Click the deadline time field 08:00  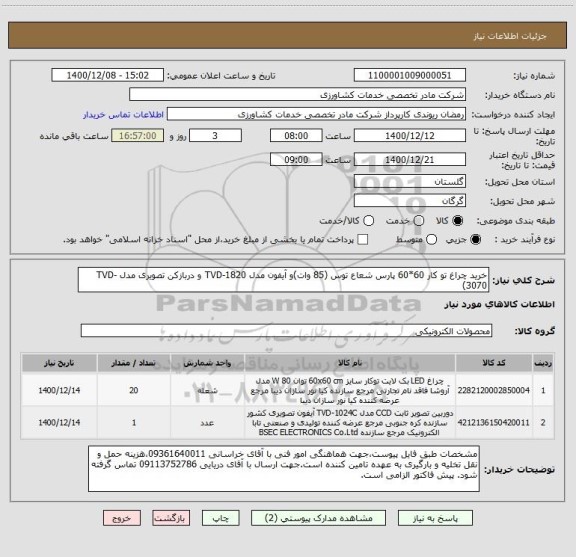tap(296, 136)
